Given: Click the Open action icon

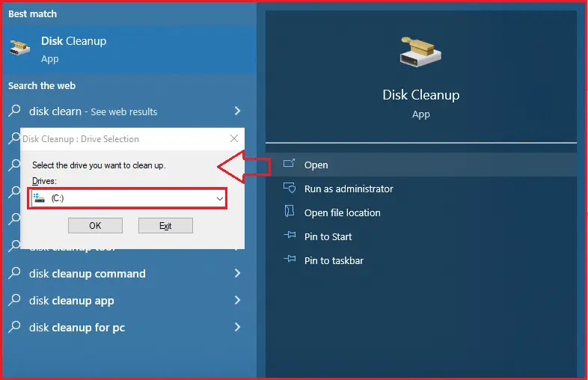Looking at the screenshot, I should [289, 164].
